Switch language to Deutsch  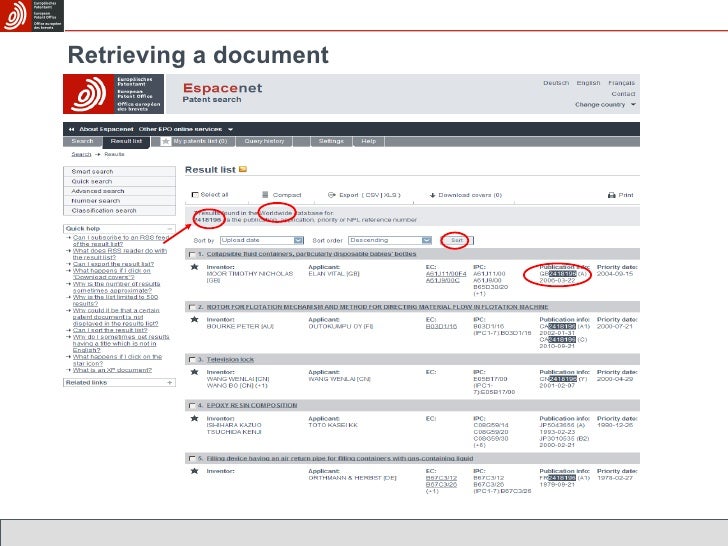point(556,83)
